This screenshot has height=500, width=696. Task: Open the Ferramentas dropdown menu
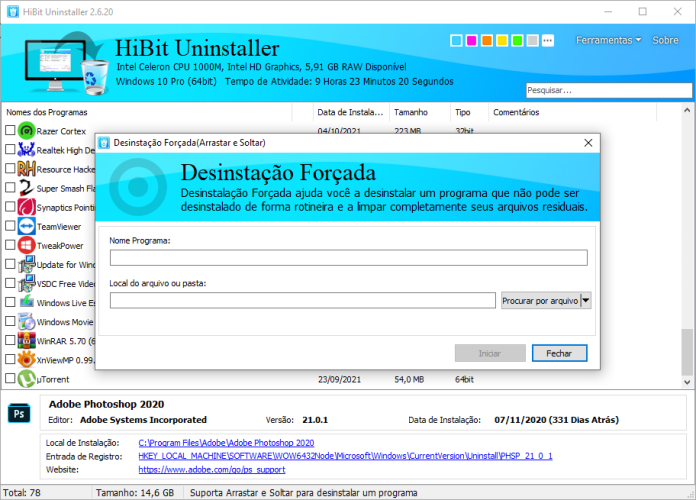(x=609, y=40)
